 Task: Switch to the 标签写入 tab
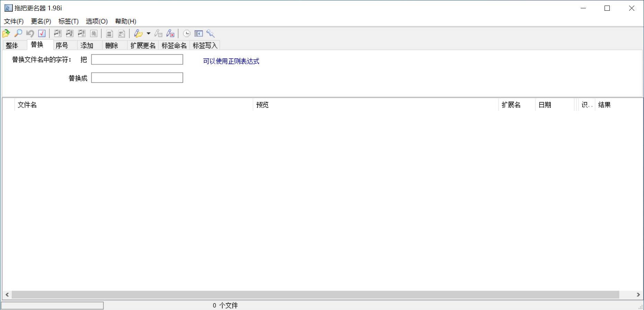coord(205,45)
